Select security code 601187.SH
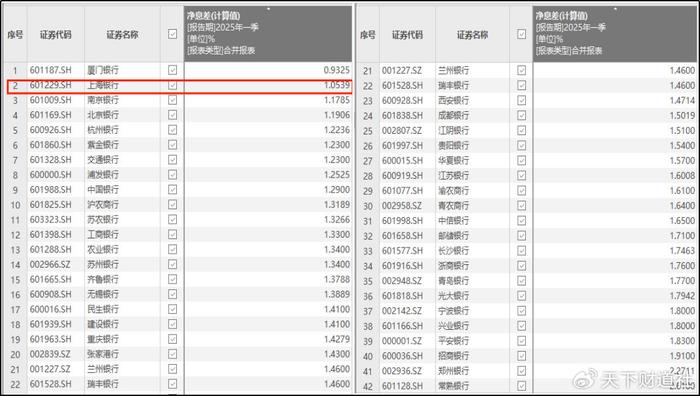 [x=50, y=70]
